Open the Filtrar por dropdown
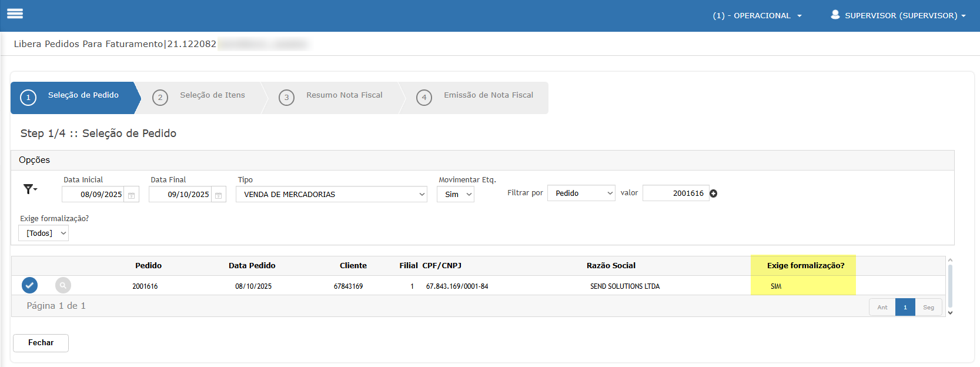Viewport: 980px width, 367px height. [581, 193]
